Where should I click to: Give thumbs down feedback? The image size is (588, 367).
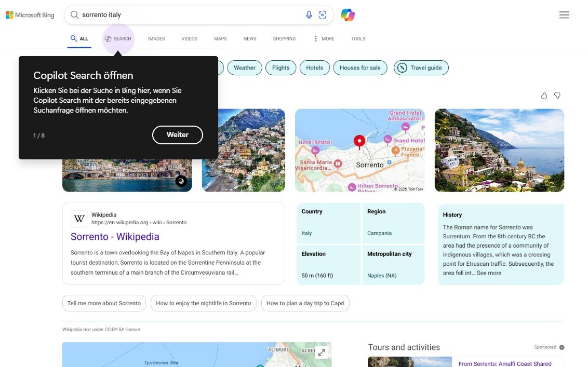click(x=557, y=96)
